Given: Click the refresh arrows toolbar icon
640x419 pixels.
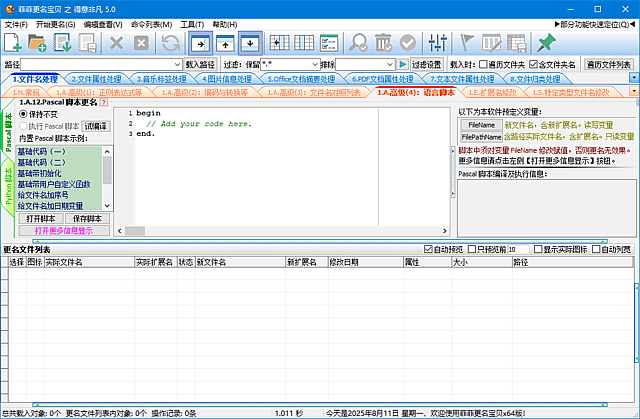Looking at the screenshot, I should click(x=171, y=42).
